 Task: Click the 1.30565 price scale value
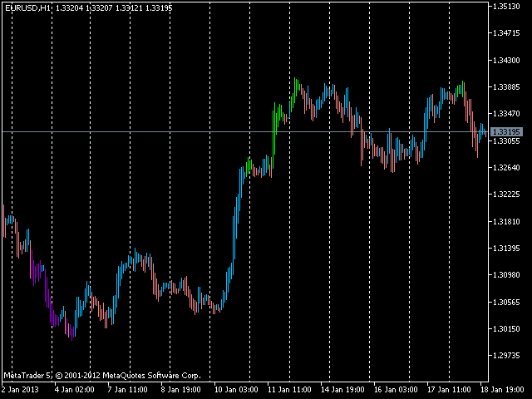pos(506,302)
